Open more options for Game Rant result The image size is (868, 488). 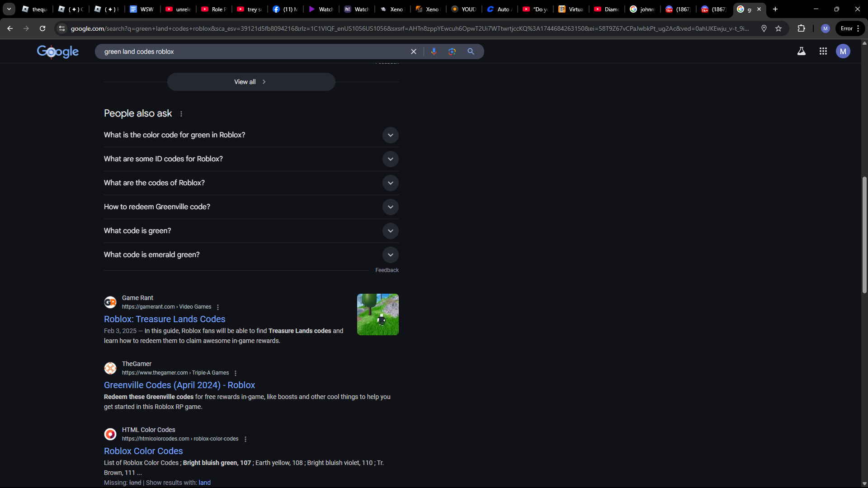[218, 307]
